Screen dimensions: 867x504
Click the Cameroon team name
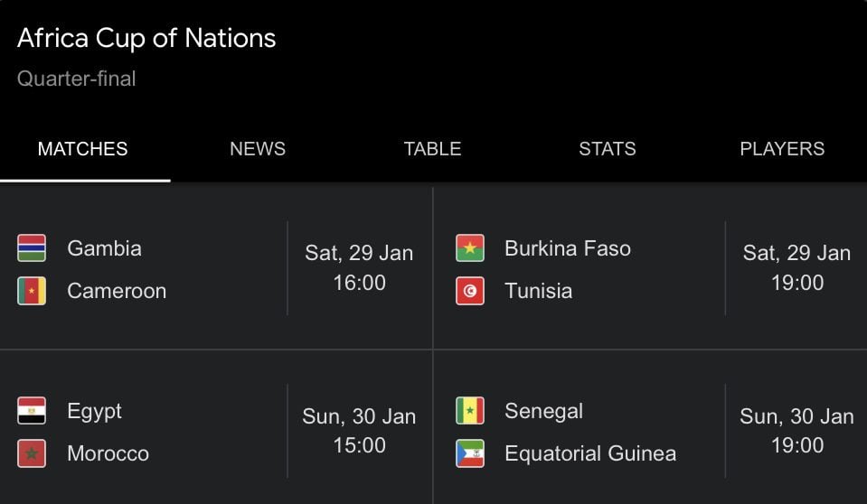pyautogui.click(x=117, y=291)
